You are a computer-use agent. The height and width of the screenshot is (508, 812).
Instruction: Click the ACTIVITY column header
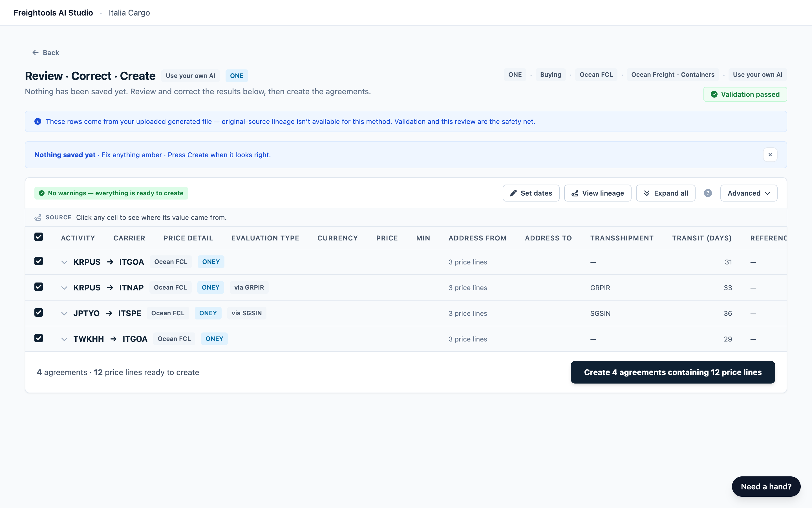(x=78, y=238)
